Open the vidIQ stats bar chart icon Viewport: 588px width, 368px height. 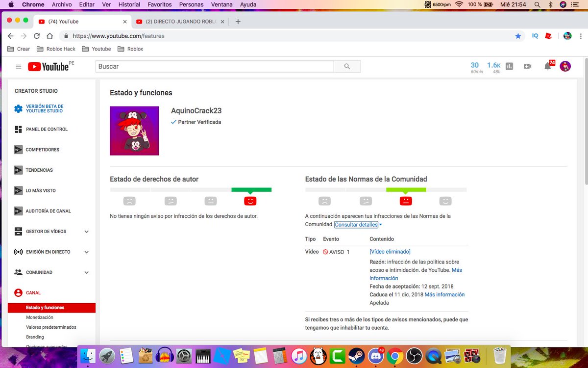[509, 66]
